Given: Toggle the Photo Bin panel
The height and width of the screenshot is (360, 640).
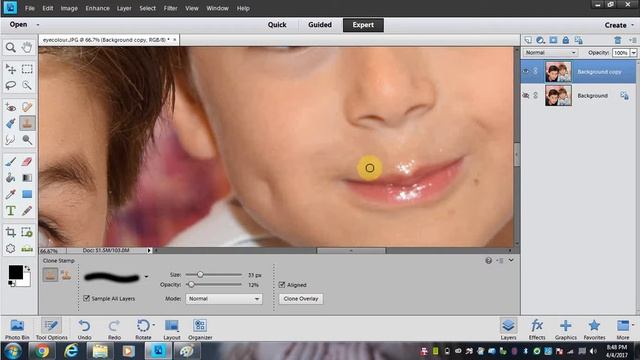Looking at the screenshot, I should tap(17, 329).
